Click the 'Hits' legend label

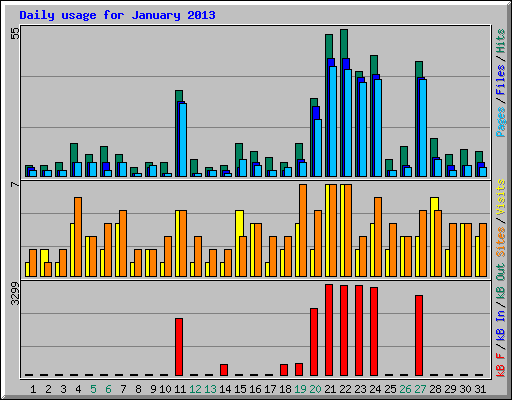(x=501, y=41)
